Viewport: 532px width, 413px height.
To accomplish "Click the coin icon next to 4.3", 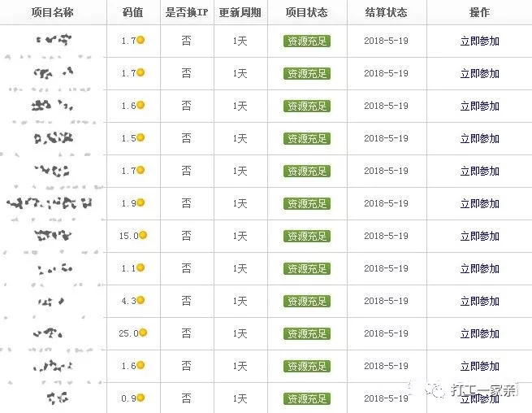I will click(141, 301).
